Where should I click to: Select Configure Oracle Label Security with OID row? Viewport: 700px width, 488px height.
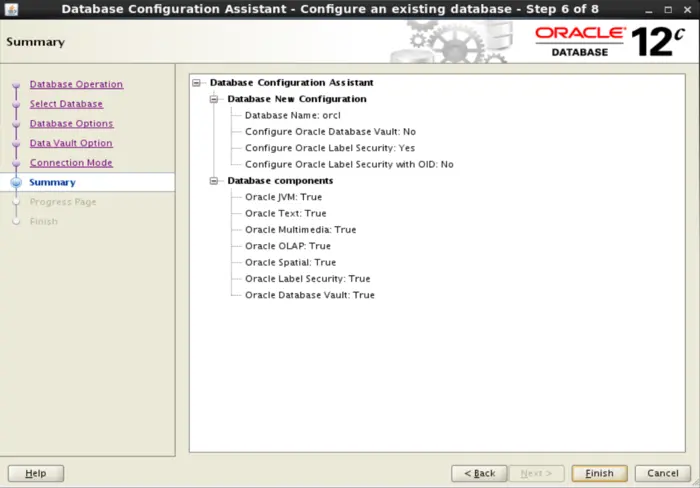(349, 165)
